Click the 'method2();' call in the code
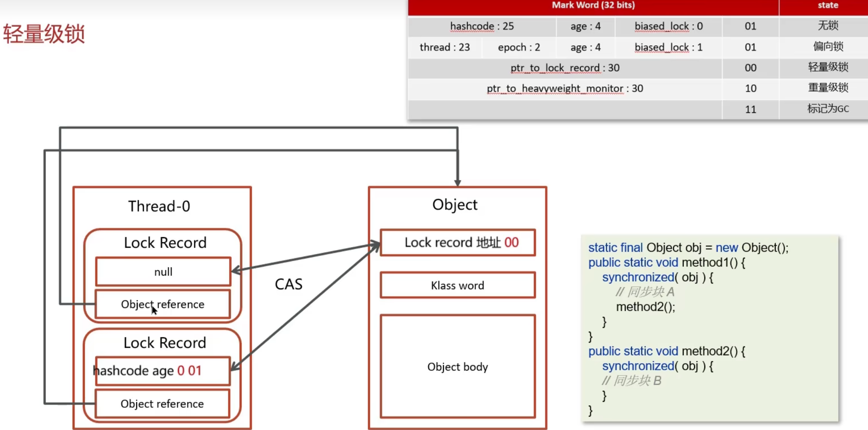The height and width of the screenshot is (430, 868). (x=646, y=307)
